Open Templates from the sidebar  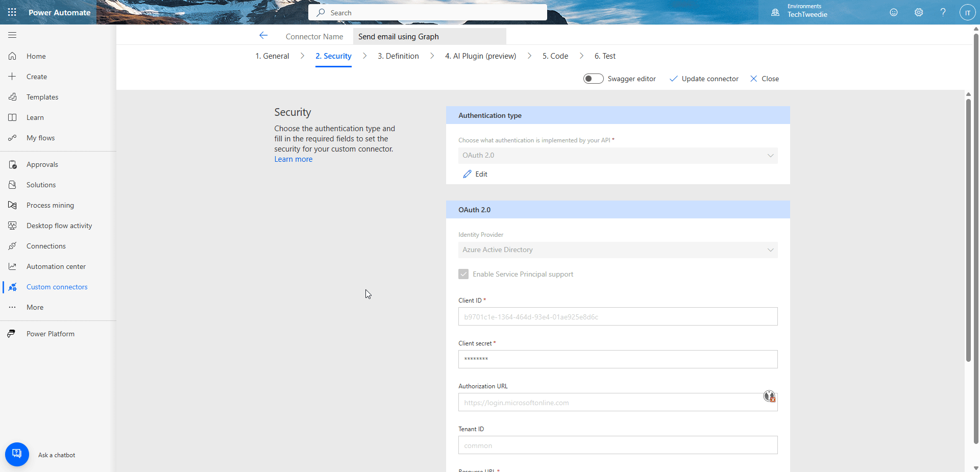tap(43, 96)
